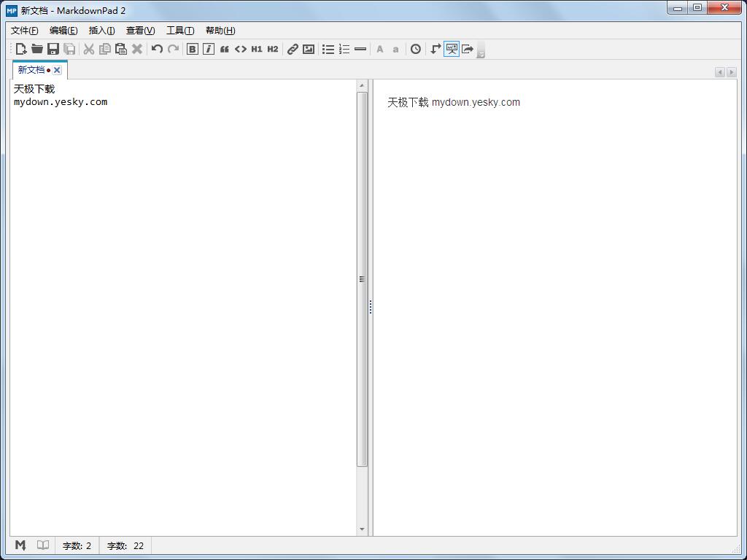747x560 pixels.
Task: Insert a blockquote using the quote icon
Action: (x=224, y=49)
